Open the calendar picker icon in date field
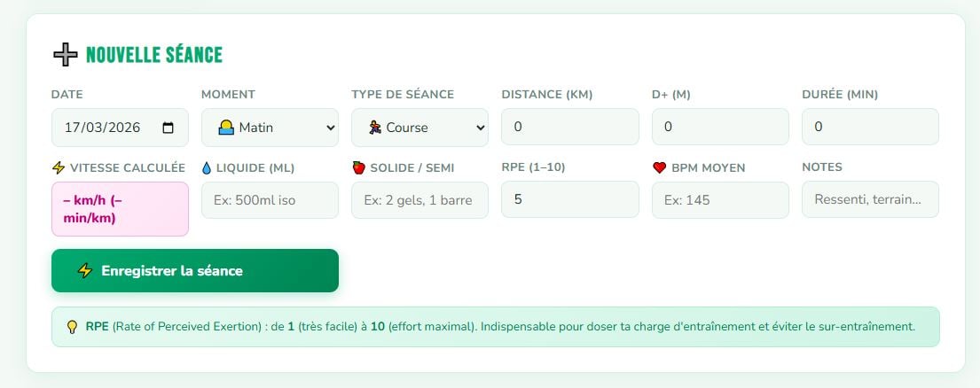This screenshot has height=388, width=980. [x=169, y=128]
